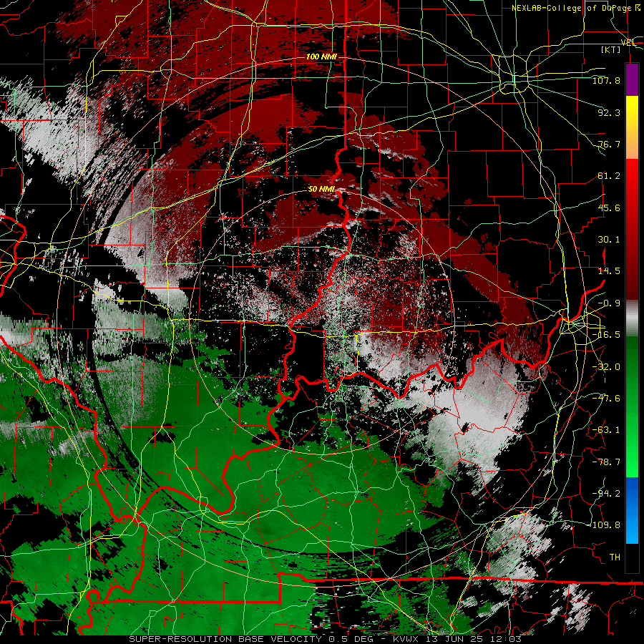Viewport: 644px width, 644px height.
Task: Click the 107.8 legend value
Action: click(606, 80)
